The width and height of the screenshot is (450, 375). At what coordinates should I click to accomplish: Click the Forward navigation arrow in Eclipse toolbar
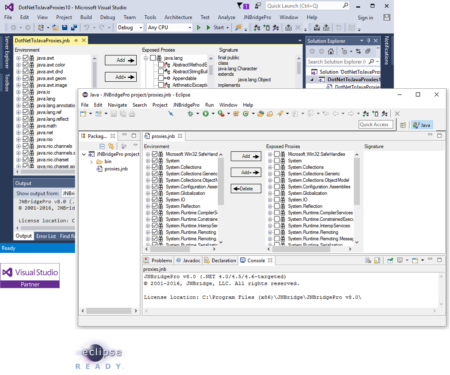[351, 114]
